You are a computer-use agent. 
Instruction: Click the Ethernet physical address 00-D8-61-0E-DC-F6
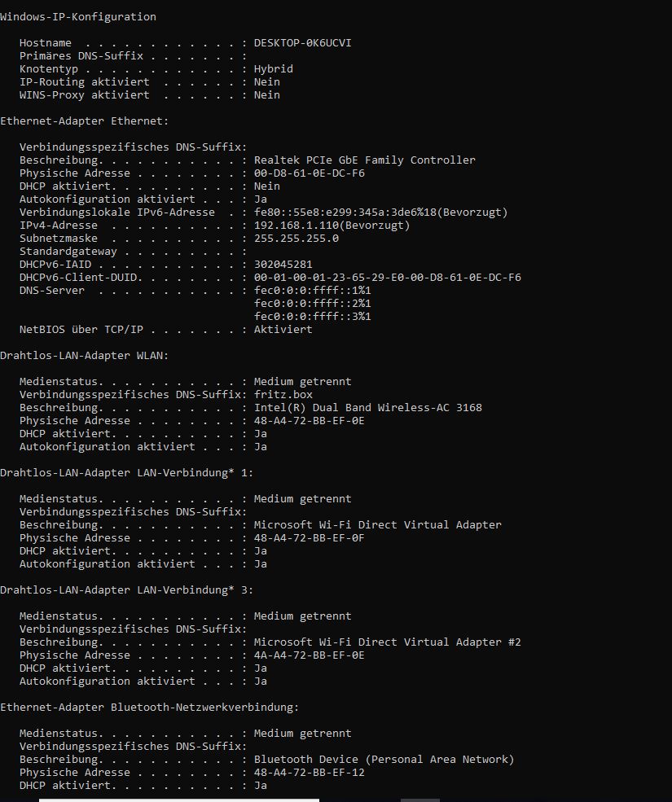pyautogui.click(x=310, y=173)
